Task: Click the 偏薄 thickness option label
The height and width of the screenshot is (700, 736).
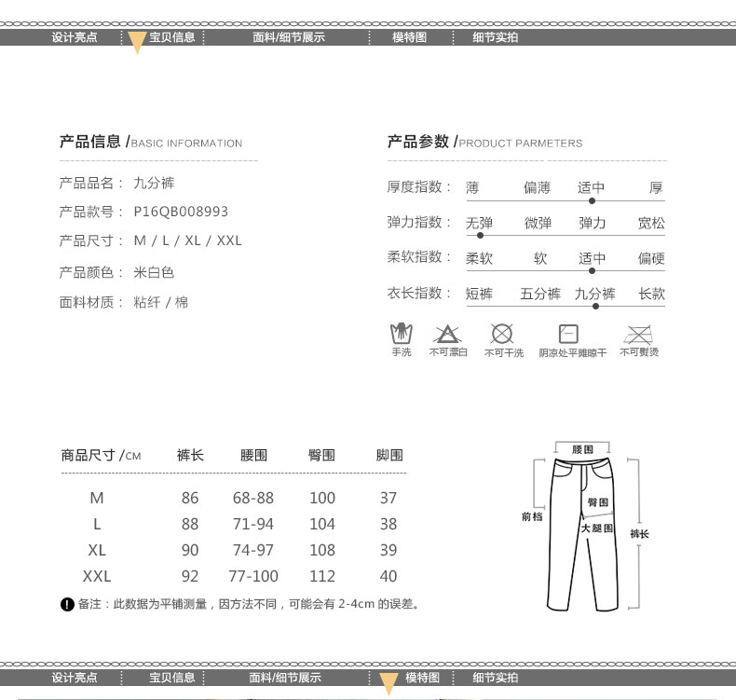Action: click(x=538, y=187)
